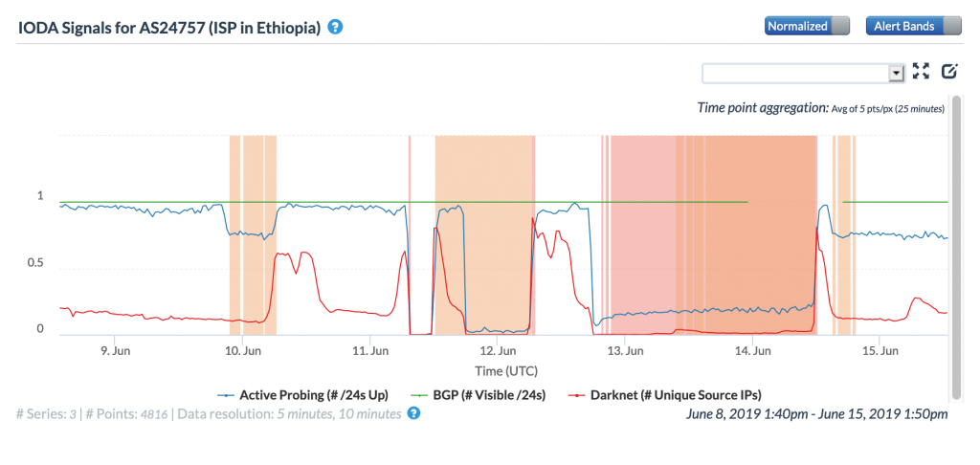The image size is (980, 465).
Task: Click the date range text below the chart
Action: (x=816, y=414)
